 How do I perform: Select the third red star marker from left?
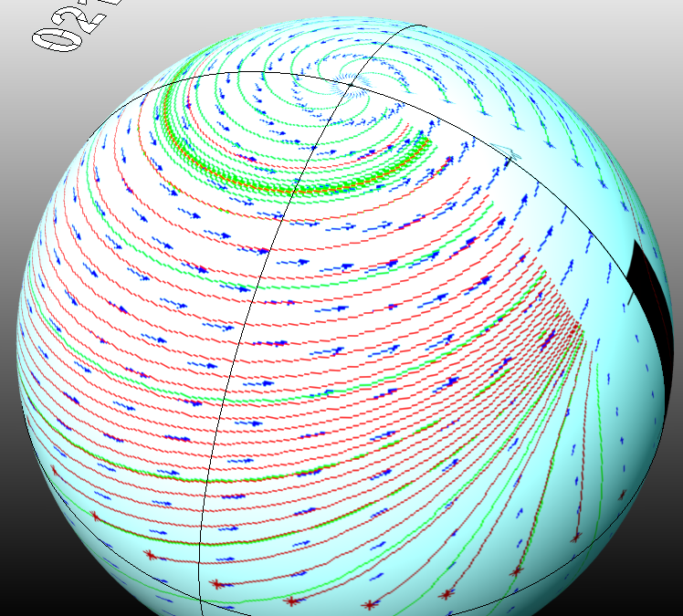point(216,584)
